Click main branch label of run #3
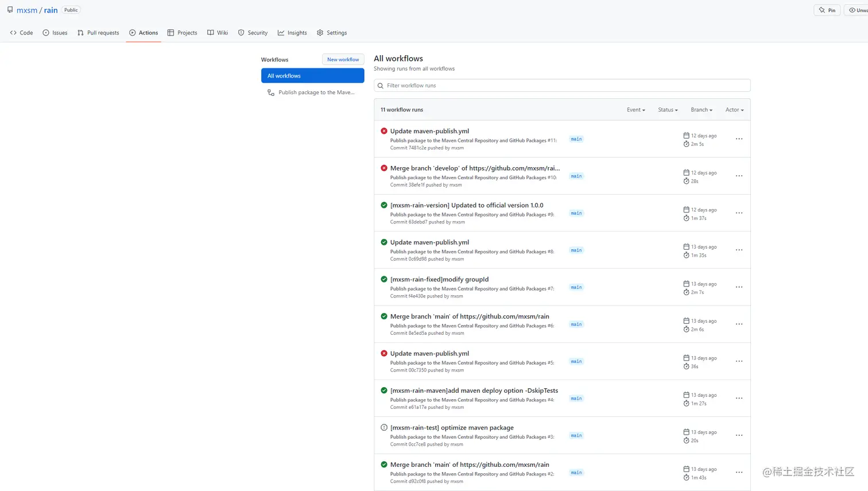 [576, 435]
